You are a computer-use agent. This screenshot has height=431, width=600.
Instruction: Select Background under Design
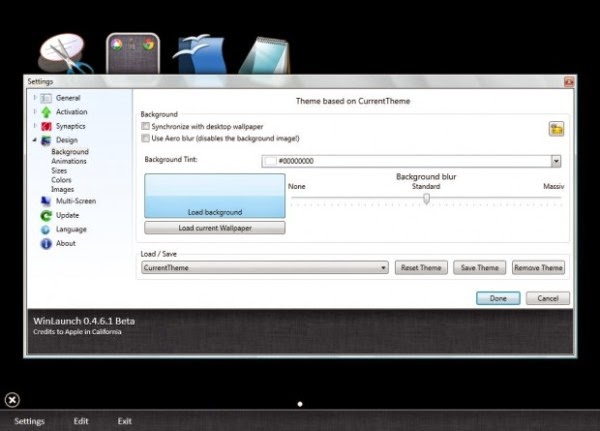point(70,152)
